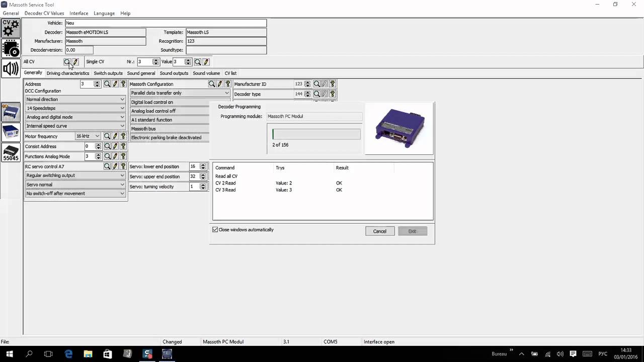Open the Servo normal dropdown
Screen dimensions: 644x362
75,185
